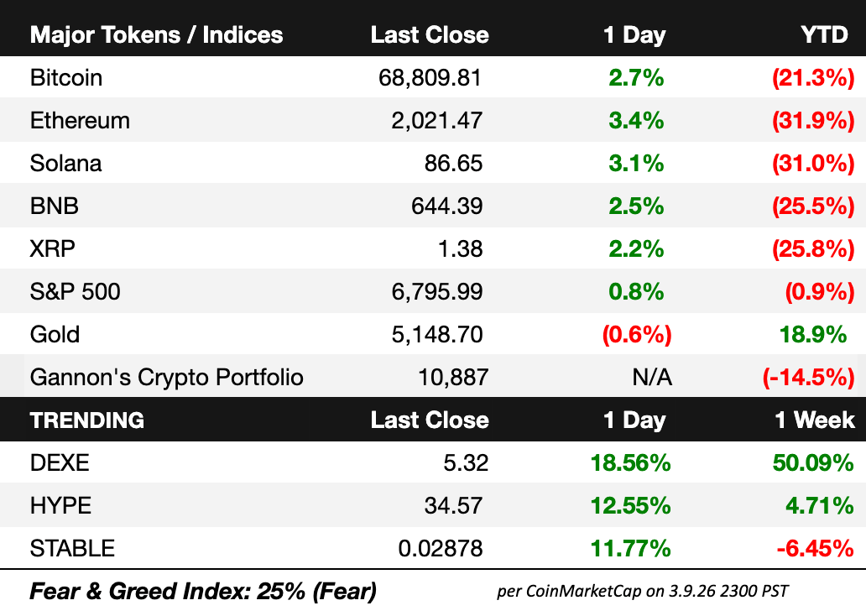Select the Ethereum token name
Screen dimensions: 866x616
(x=80, y=121)
